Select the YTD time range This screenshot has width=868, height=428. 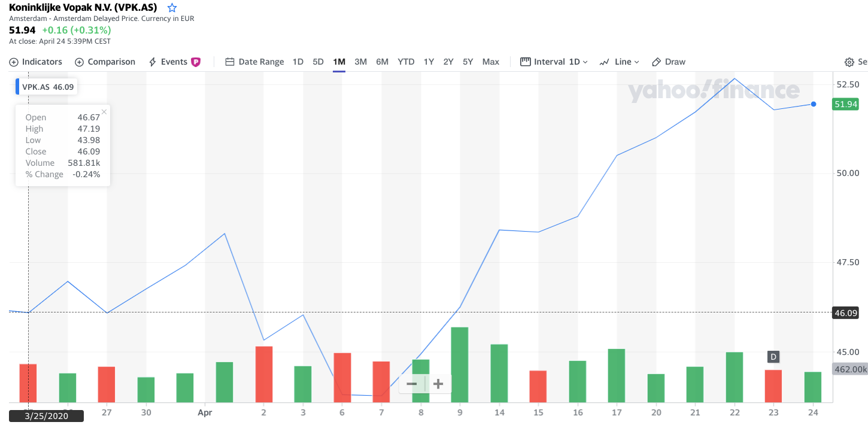point(406,62)
